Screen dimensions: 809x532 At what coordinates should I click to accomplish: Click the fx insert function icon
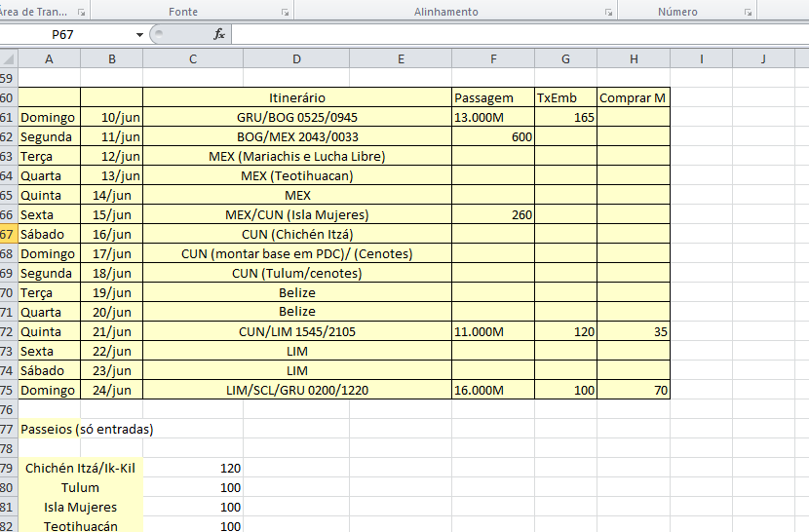(x=219, y=34)
